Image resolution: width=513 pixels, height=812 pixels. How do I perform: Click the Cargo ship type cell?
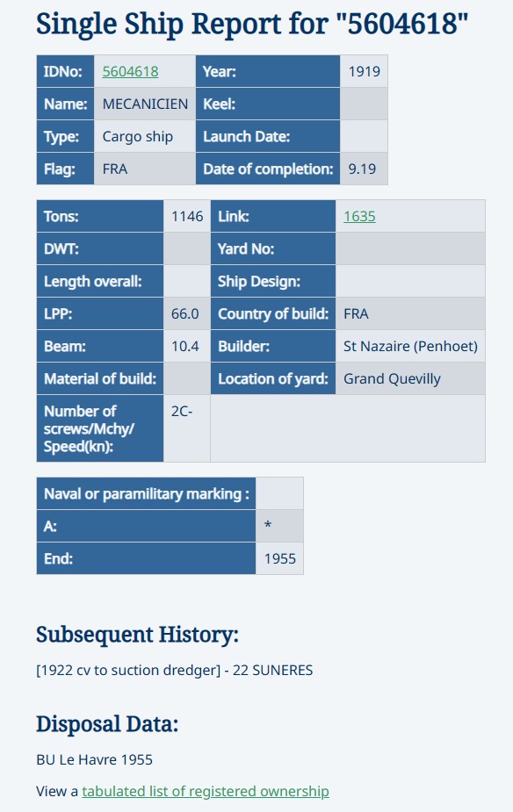click(x=145, y=137)
